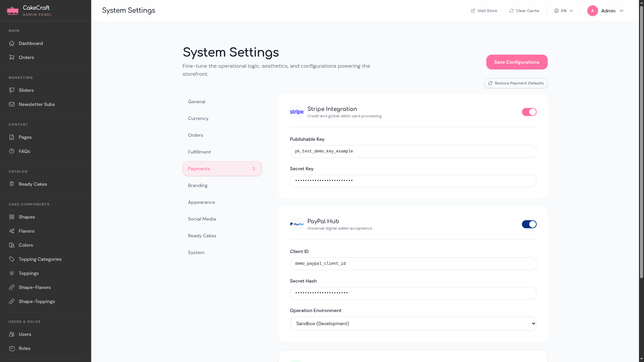Open the Operation Environment dropdown

[413, 323]
